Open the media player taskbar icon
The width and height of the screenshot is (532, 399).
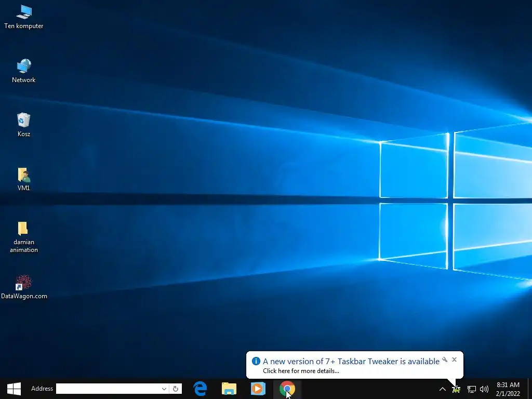[x=258, y=389]
